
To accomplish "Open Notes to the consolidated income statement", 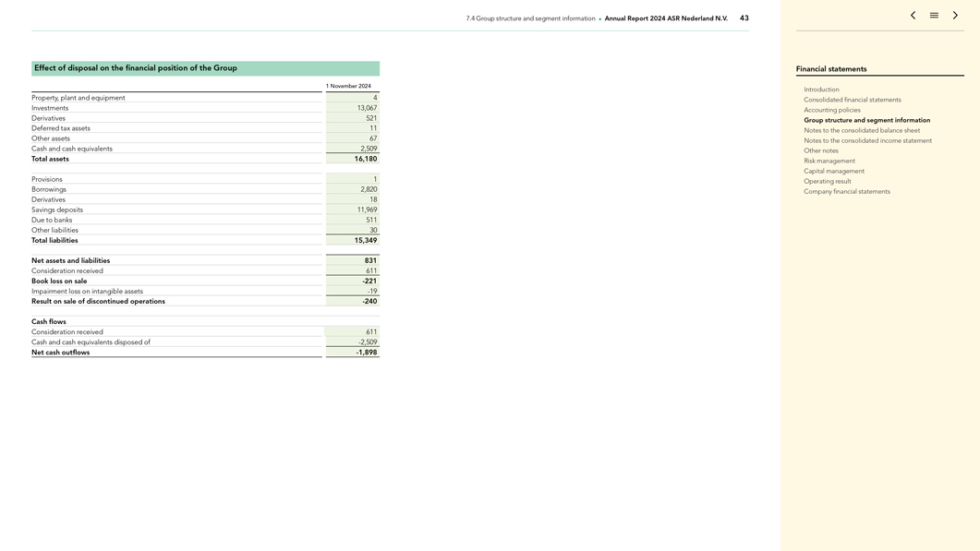I will [867, 140].
